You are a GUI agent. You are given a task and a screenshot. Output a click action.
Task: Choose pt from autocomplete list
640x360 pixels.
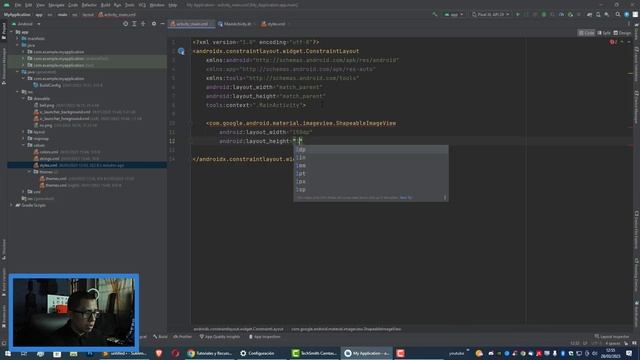(x=371, y=173)
